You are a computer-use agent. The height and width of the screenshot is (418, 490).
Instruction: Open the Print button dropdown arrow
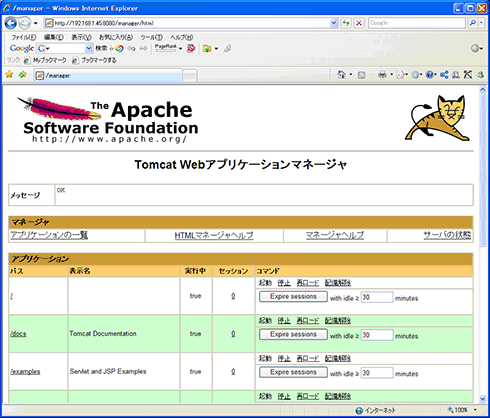click(391, 75)
